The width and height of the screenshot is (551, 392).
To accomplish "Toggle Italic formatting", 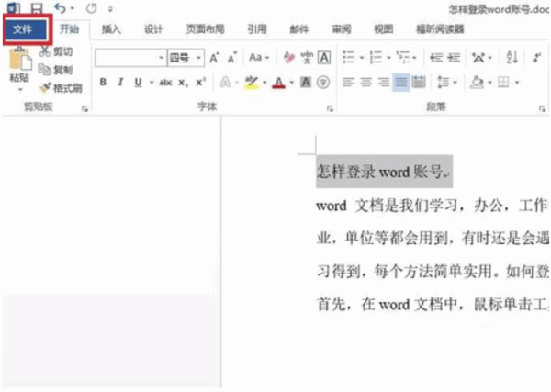I will [120, 83].
